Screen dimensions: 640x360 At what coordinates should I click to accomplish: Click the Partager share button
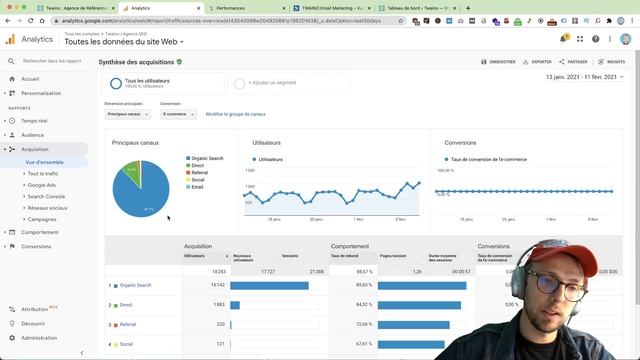pyautogui.click(x=573, y=62)
